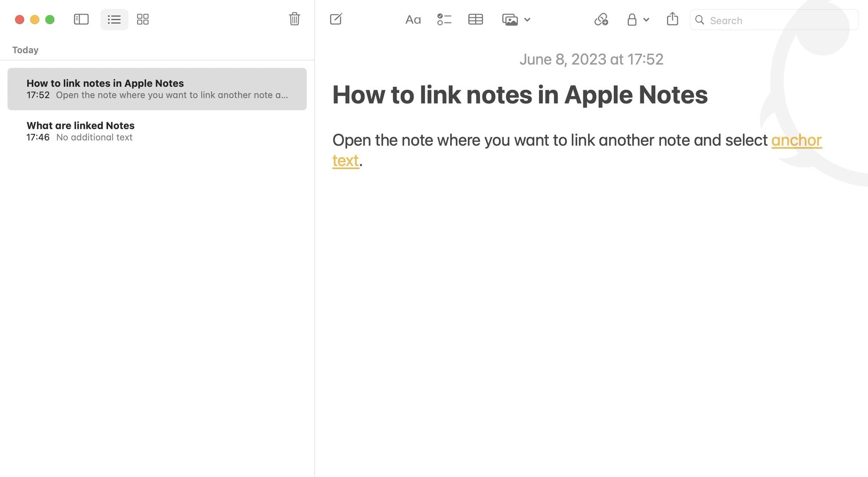Insert a checklist
Image resolution: width=868 pixels, height=477 pixels.
444,20
